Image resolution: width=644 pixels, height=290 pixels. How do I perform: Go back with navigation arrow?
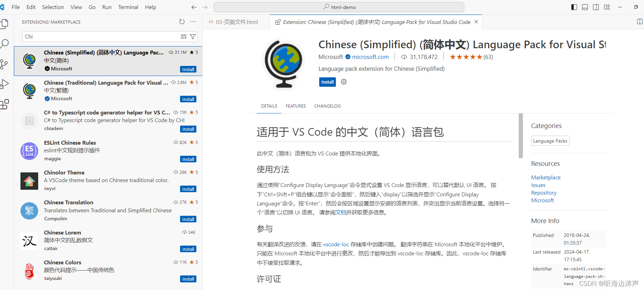[x=194, y=7]
